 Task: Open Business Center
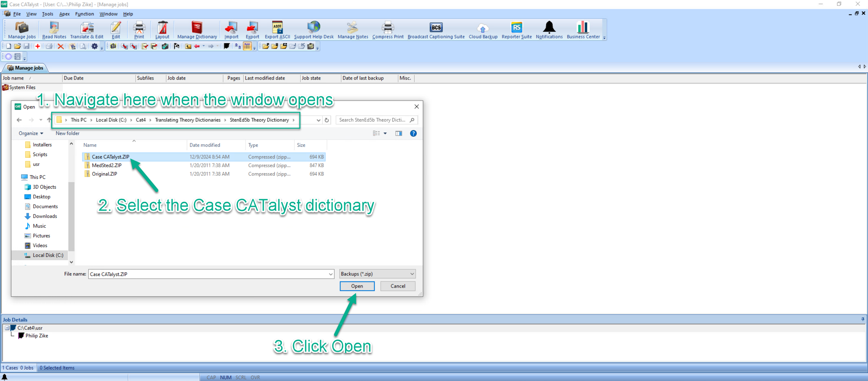pyautogui.click(x=583, y=30)
